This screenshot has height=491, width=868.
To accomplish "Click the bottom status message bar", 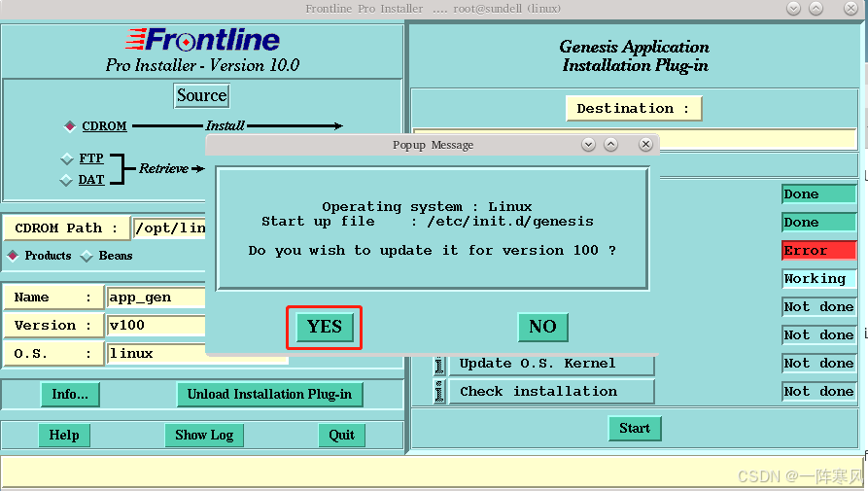I will pyautogui.click(x=432, y=473).
